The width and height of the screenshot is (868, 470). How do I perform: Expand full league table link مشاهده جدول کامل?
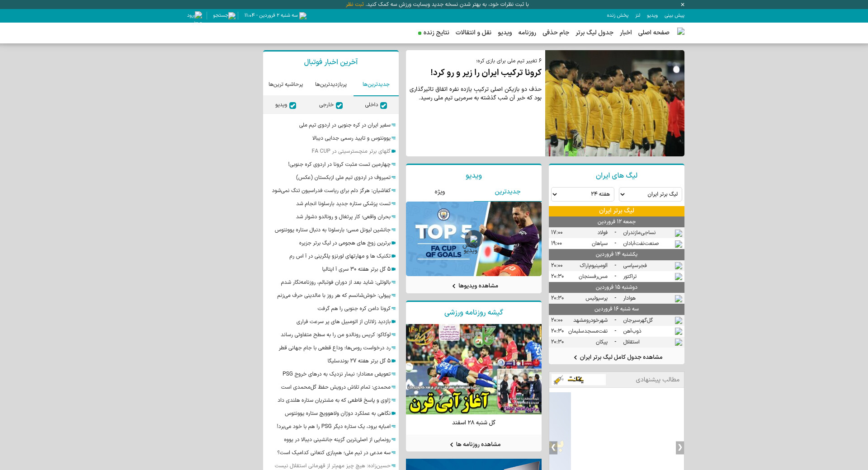(x=618, y=357)
